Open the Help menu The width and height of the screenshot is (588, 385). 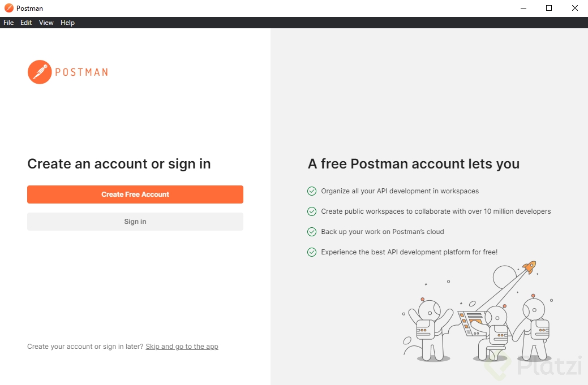tap(67, 23)
